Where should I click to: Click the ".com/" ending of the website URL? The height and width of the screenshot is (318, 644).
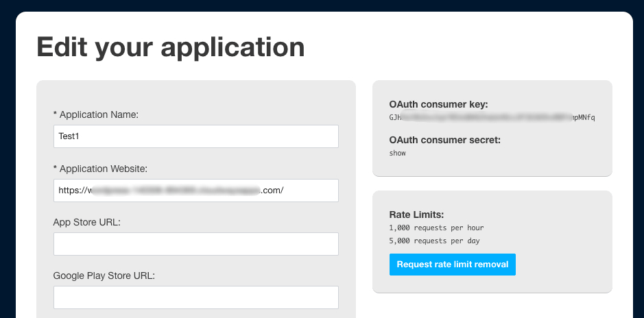(x=272, y=191)
